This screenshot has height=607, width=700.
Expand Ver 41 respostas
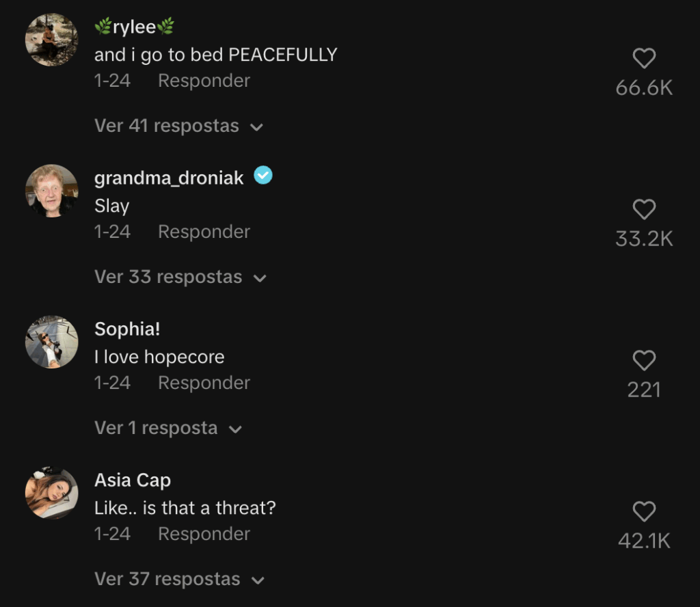point(178,126)
